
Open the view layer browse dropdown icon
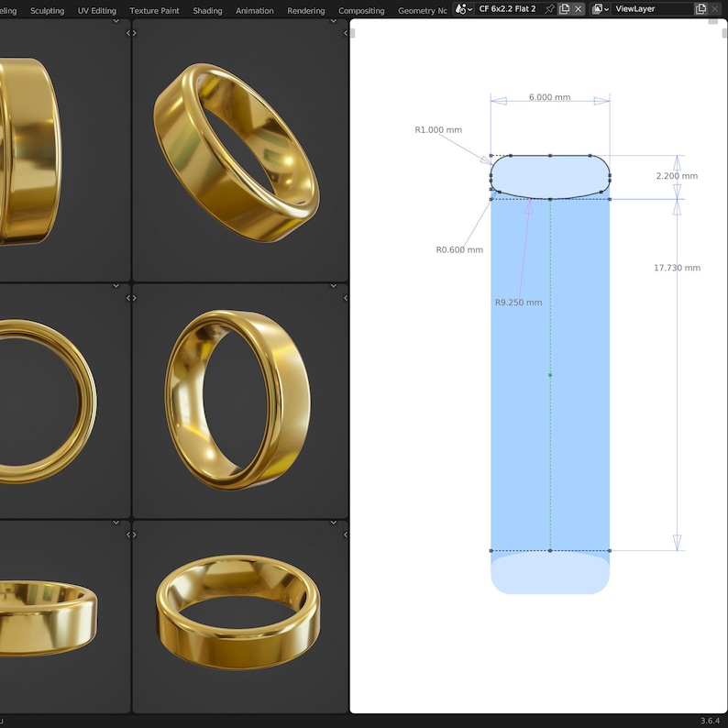pyautogui.click(x=601, y=9)
